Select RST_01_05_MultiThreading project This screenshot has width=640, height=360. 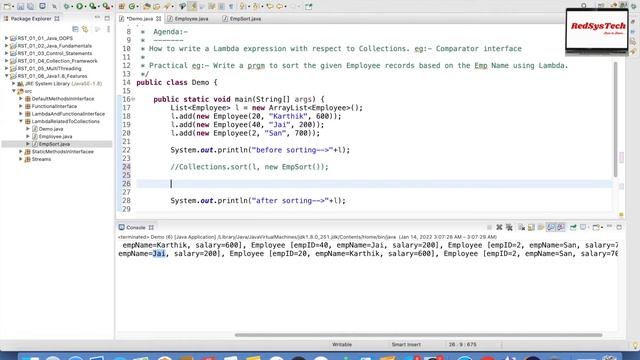click(x=49, y=68)
